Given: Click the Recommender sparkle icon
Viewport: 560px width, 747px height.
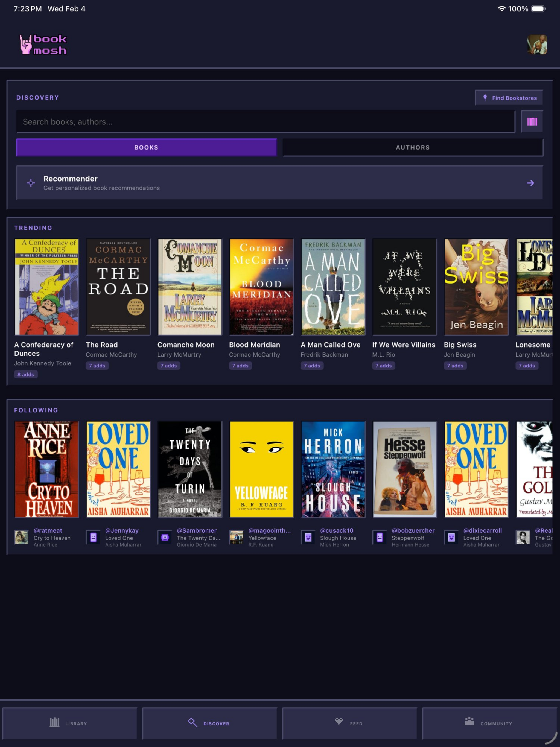Looking at the screenshot, I should click(x=31, y=183).
